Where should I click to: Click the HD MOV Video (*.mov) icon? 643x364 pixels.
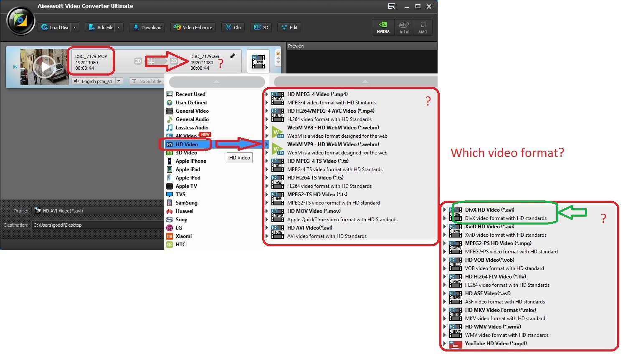click(x=278, y=215)
